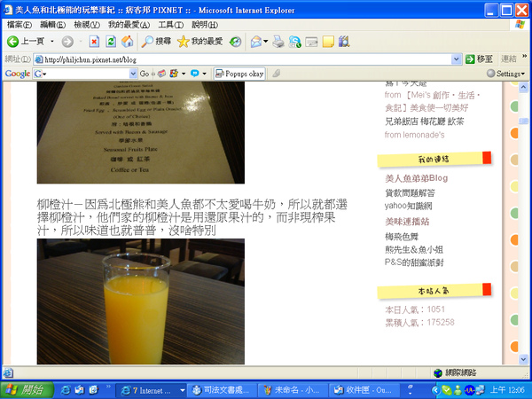Open the History icon in toolbar
The height and width of the screenshot is (399, 532).
pyautogui.click(x=235, y=42)
